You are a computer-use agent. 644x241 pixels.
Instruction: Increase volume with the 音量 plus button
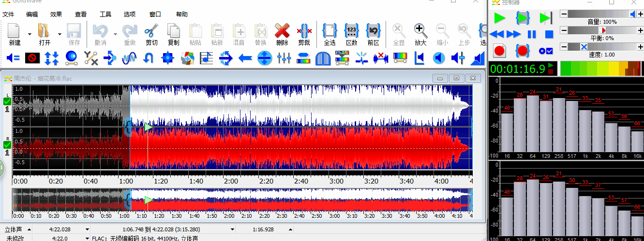pyautogui.click(x=641, y=14)
